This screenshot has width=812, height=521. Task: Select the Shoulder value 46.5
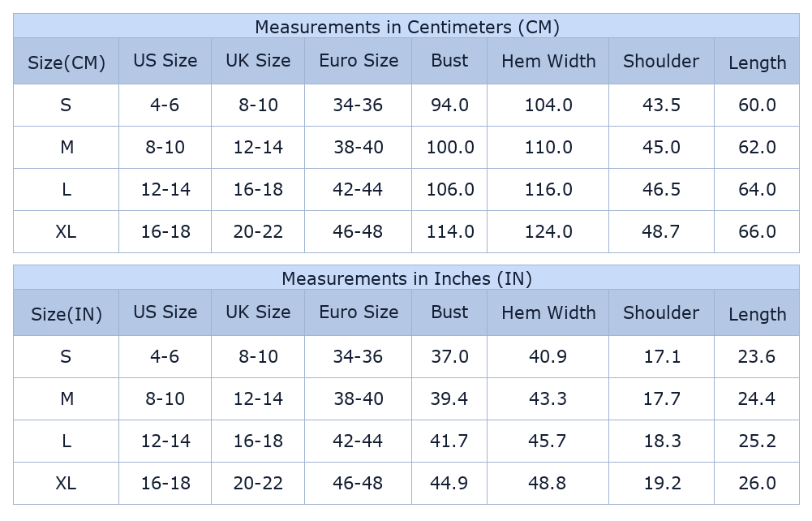pos(661,189)
